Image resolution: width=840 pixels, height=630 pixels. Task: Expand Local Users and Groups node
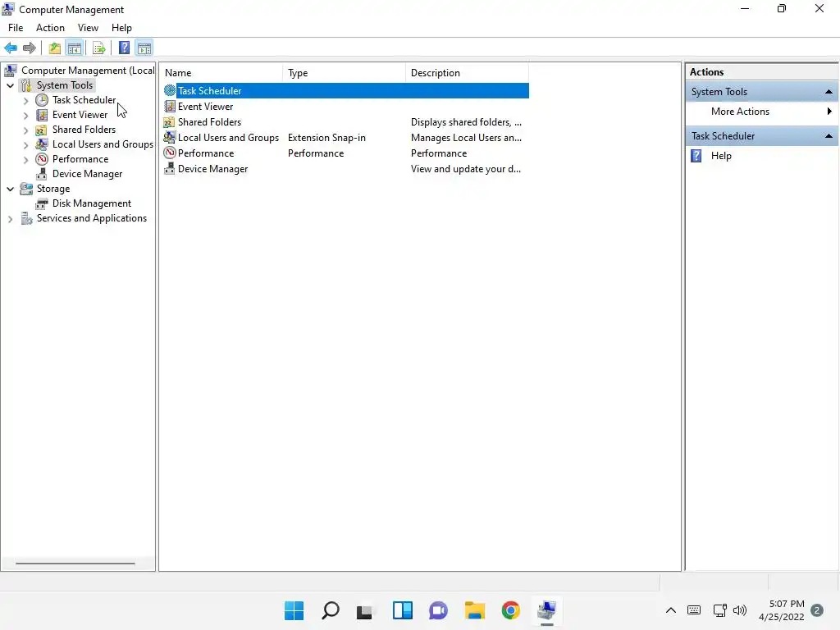pyautogui.click(x=25, y=144)
